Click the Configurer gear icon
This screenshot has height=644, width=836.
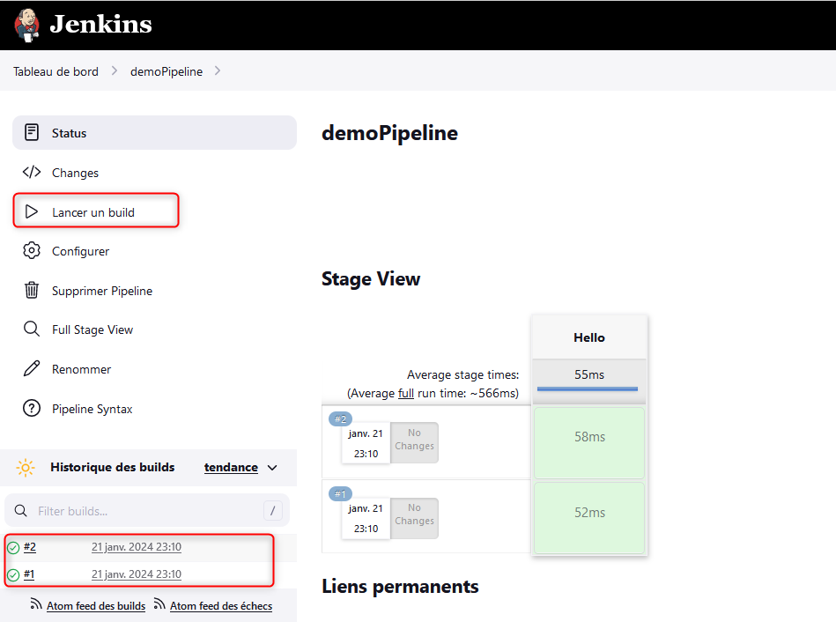coord(32,250)
